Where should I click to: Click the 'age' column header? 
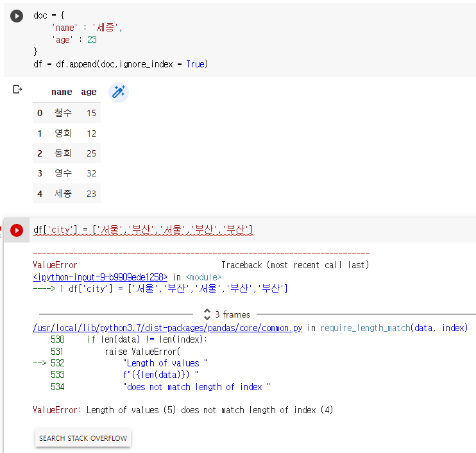(x=89, y=92)
